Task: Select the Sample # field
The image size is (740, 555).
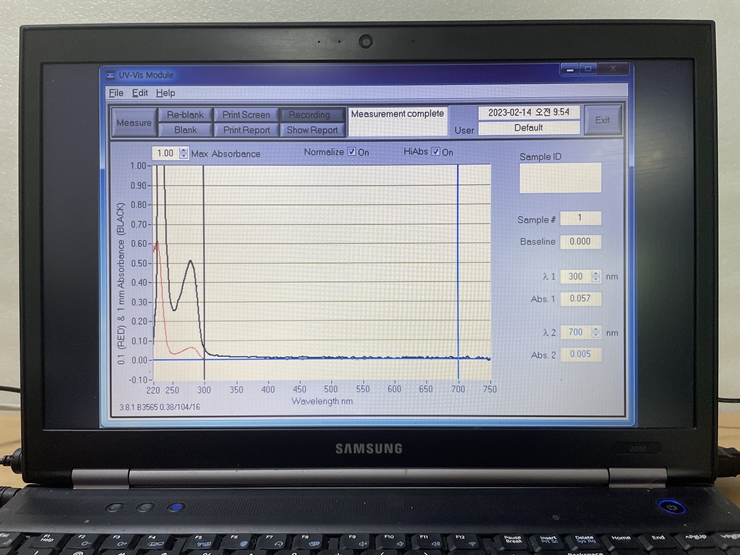Action: (x=580, y=218)
